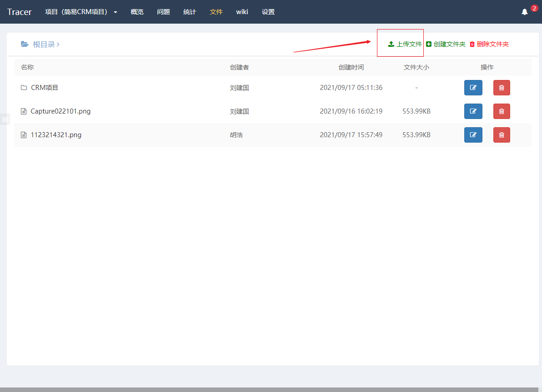Open the wiki page
This screenshot has width=542, height=392.
[242, 12]
